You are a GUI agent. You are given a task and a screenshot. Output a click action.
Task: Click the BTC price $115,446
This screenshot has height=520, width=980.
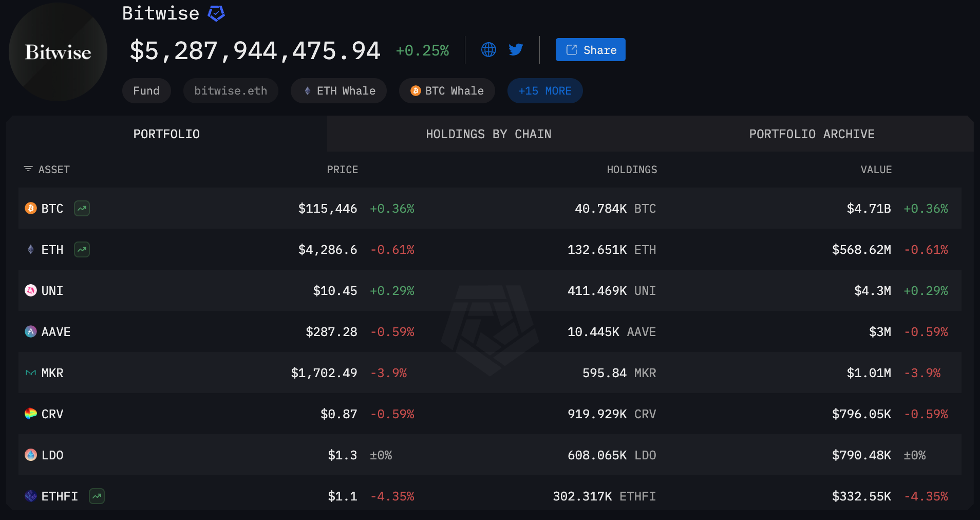[328, 209]
